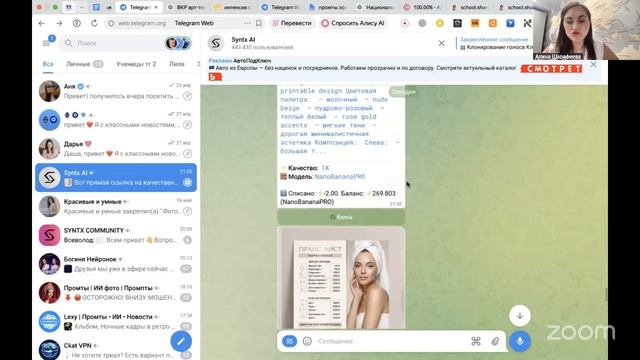Viewport: 640px width, 360px height.
Task: Open the chat with Дарья
Action: (x=116, y=149)
